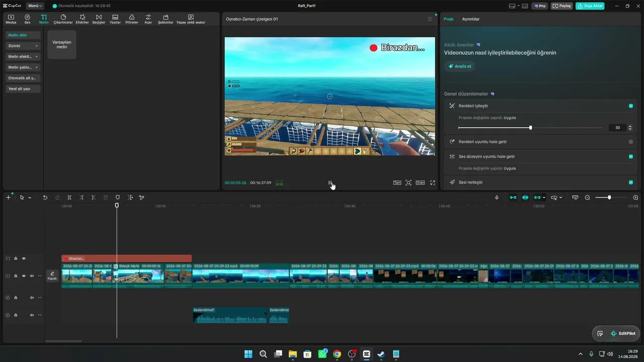This screenshot has width=644, height=362.
Task: Pause video playback in the player
Action: 330,183
